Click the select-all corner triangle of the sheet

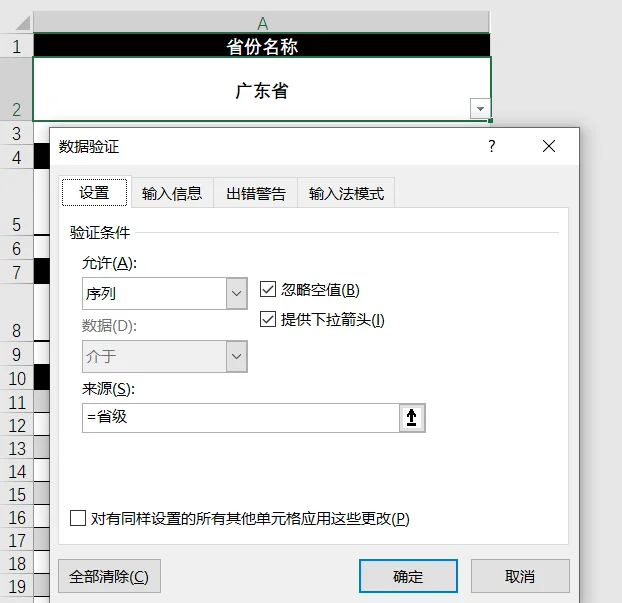point(22,23)
